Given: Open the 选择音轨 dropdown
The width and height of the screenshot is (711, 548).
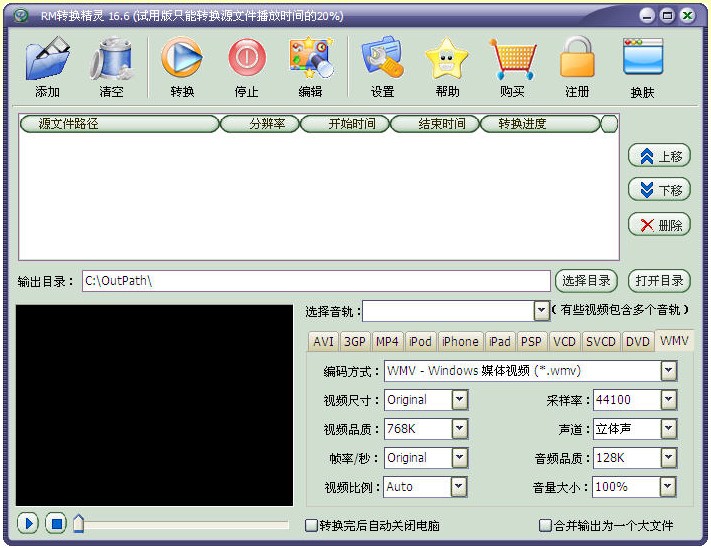Looking at the screenshot, I should click(x=541, y=311).
